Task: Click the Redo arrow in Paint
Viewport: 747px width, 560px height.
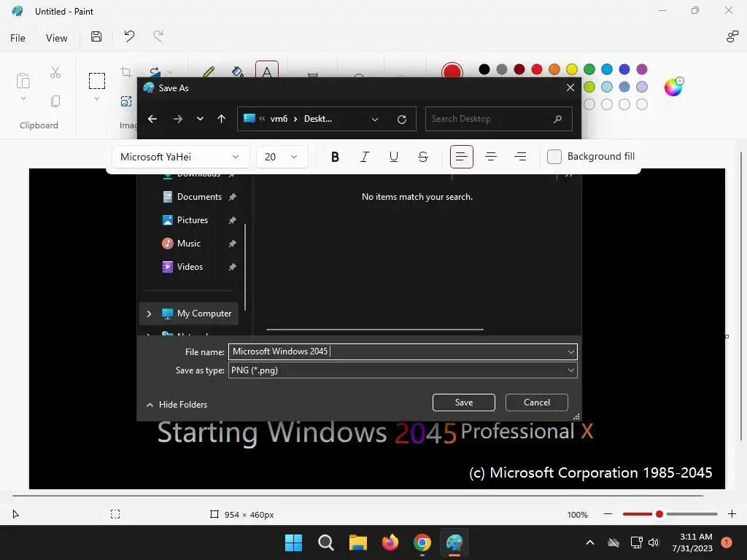Action: click(x=158, y=36)
